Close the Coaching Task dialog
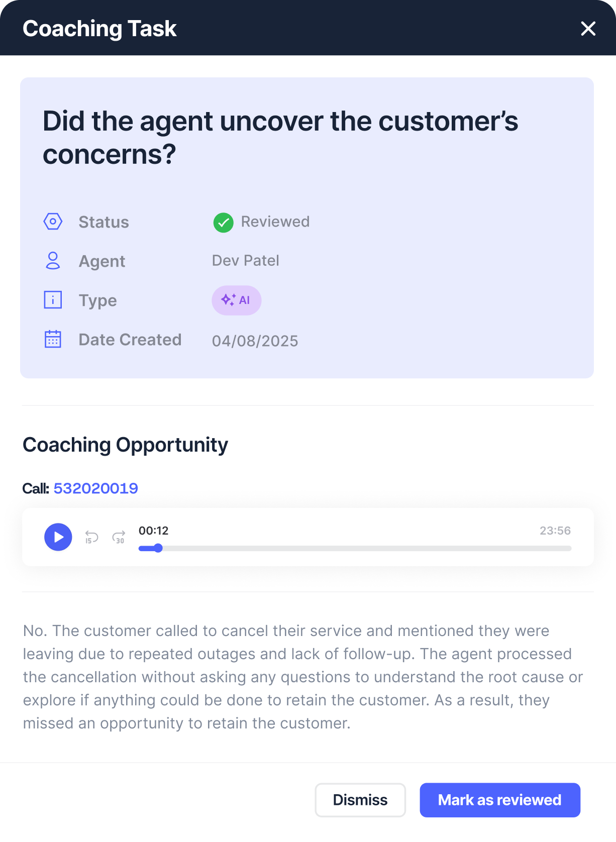 pos(588,29)
